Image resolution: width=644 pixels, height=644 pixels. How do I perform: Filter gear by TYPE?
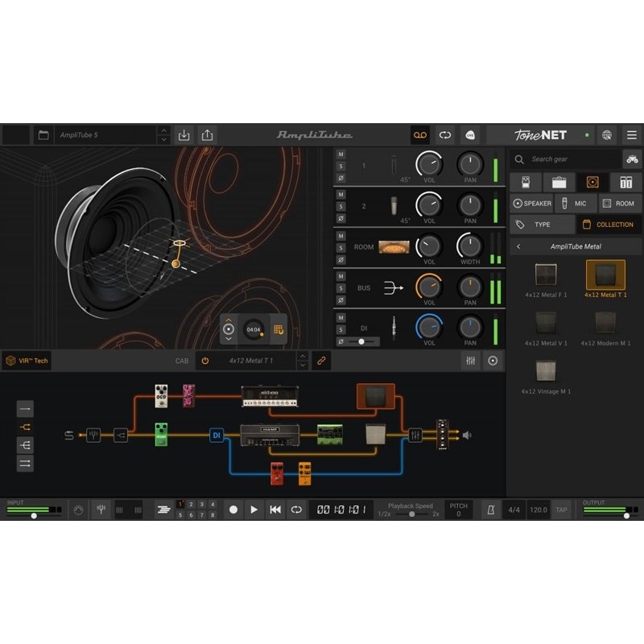542,225
